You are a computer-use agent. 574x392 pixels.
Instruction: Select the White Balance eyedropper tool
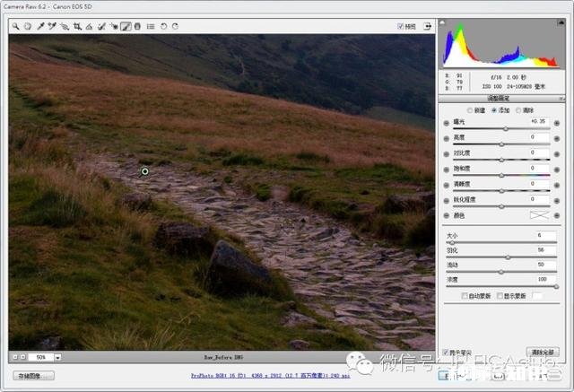[x=40, y=27]
